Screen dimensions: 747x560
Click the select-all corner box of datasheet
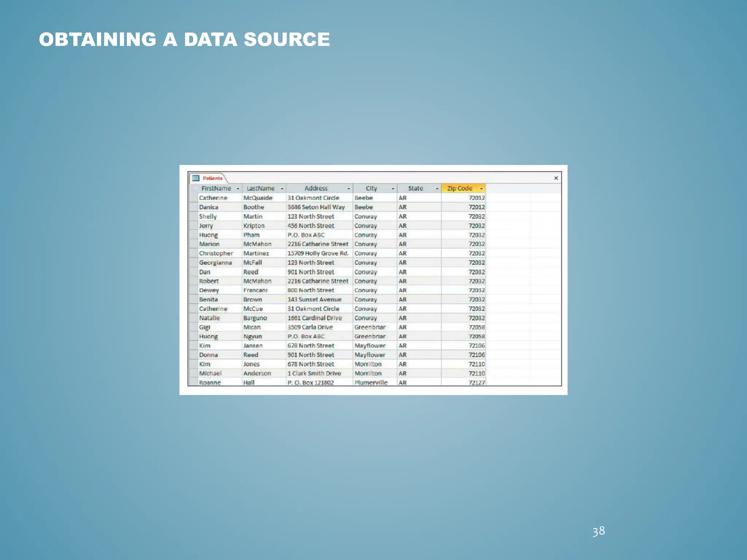[193, 188]
